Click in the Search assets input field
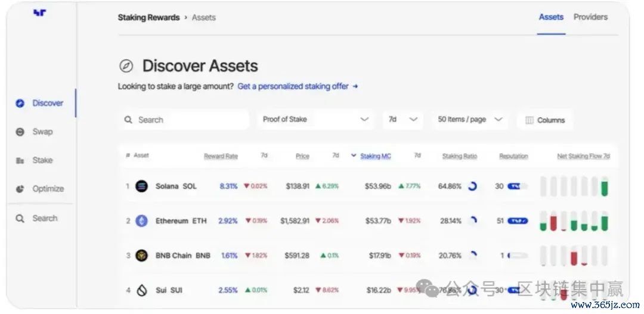Image resolution: width=644 pixels, height=314 pixels. 185,120
